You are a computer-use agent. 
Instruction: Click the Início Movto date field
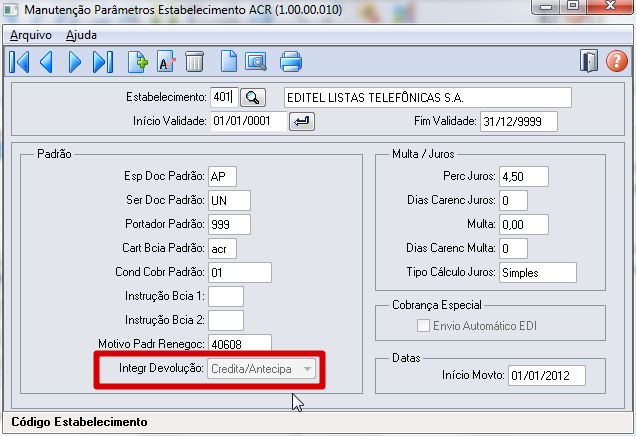click(547, 376)
